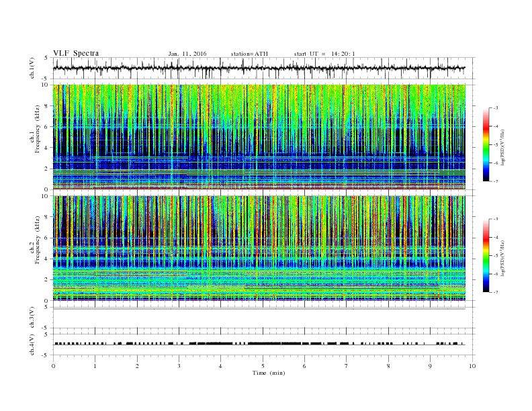The width and height of the screenshot is (532, 411).
Task: Click the "2" kHz tick of ch.2 spectrogram
Action: tap(46, 280)
